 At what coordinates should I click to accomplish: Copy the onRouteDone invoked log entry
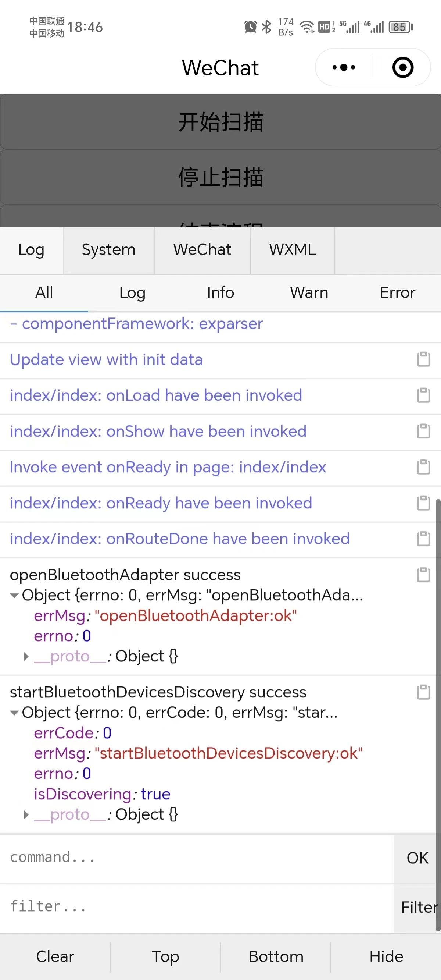point(423,539)
